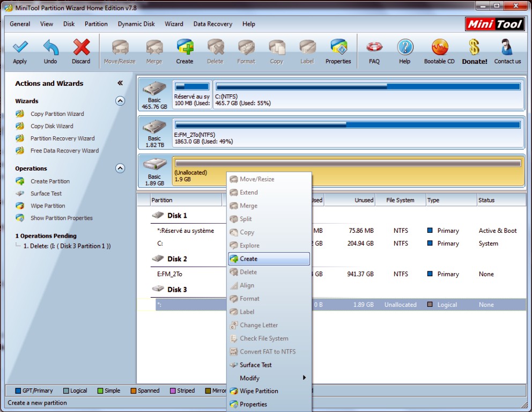Viewport: 532px width, 412px height.
Task: Launch Free Data Recovery Wizard
Action: [64, 150]
